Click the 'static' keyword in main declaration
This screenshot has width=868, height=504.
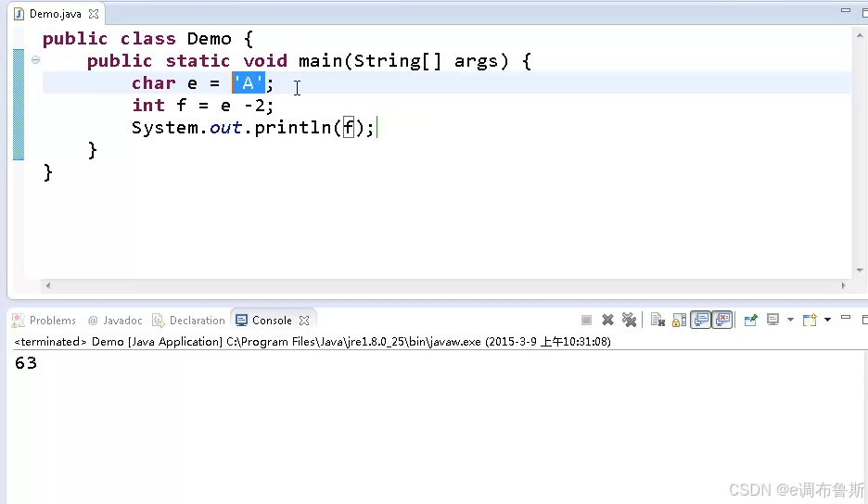[x=198, y=61]
